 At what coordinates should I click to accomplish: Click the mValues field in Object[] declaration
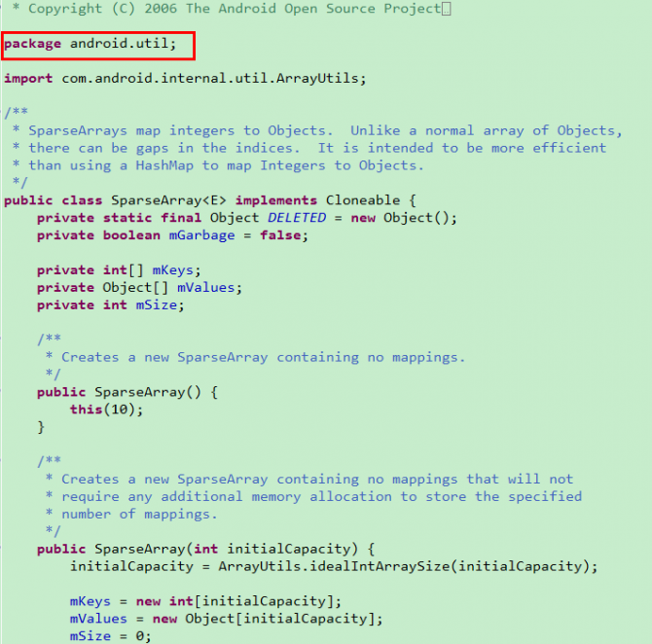[206, 288]
